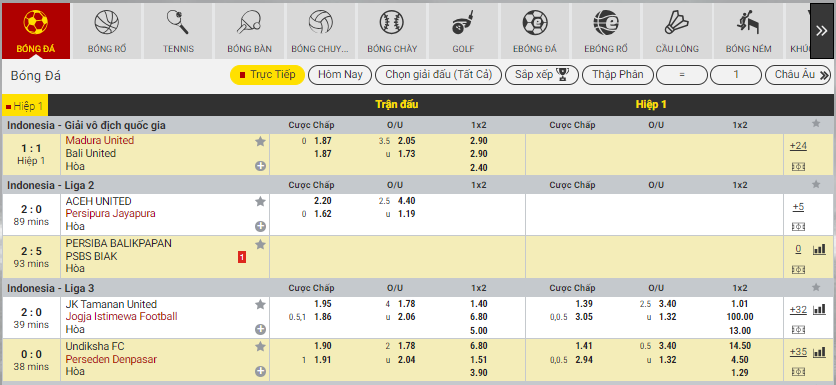Star the PERSIBA BALIKPAPAN match

tap(260, 244)
